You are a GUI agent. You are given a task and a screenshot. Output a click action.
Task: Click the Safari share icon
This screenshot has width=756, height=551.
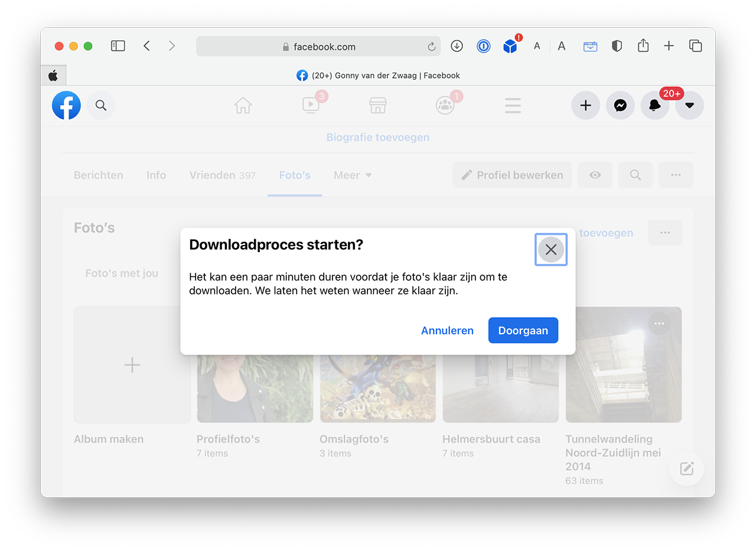click(643, 45)
